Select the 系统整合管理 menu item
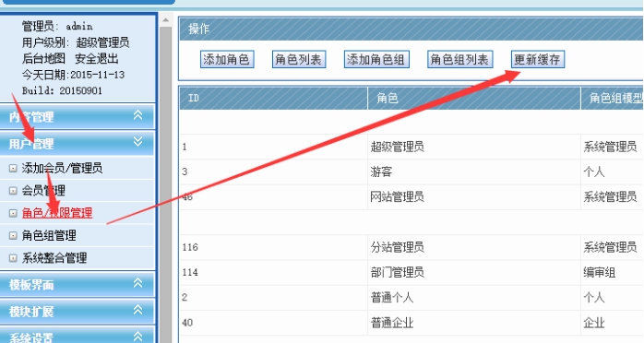 (54, 258)
